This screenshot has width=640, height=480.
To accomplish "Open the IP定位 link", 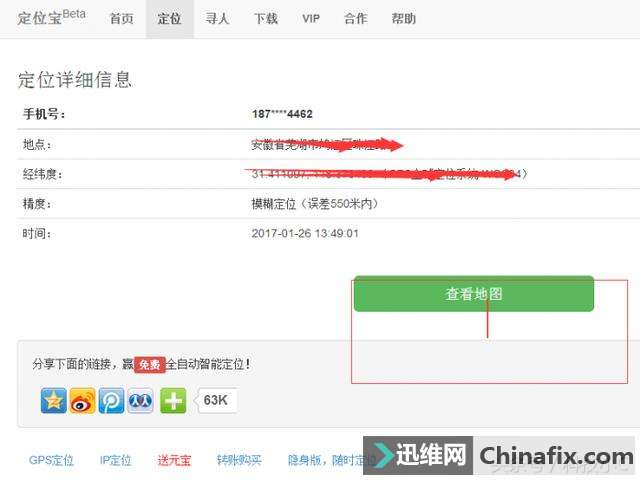I will (116, 460).
